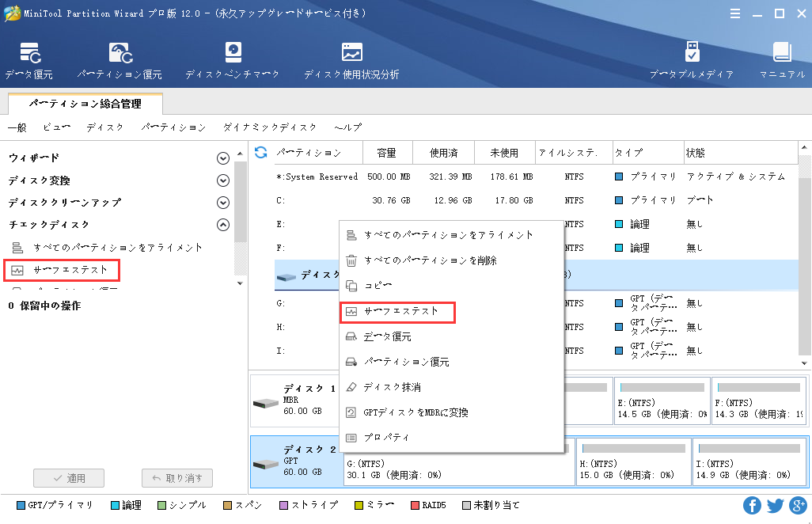Open the hamburger menu in title bar
812x524 pixels.
[x=735, y=14]
